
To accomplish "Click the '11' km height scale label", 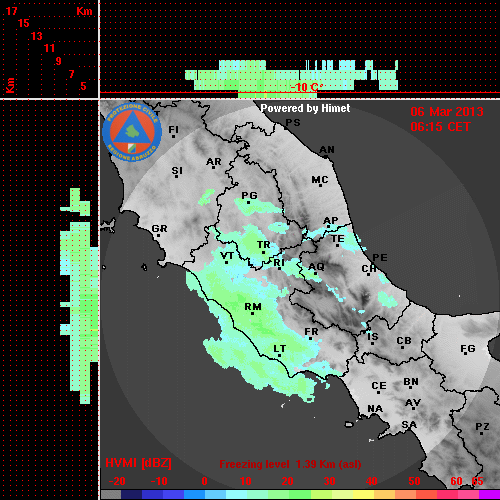I will pyautogui.click(x=49, y=48).
